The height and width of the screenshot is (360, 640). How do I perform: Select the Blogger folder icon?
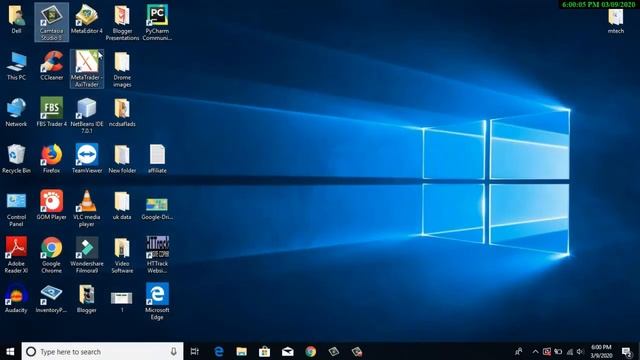pyautogui.click(x=87, y=298)
